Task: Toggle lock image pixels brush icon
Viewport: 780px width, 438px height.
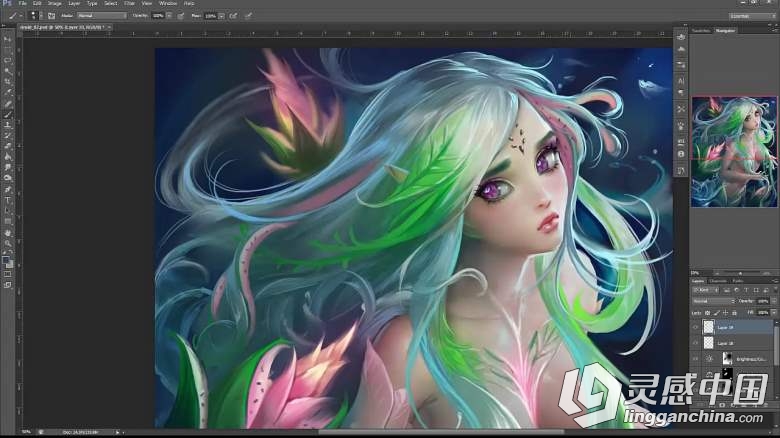Action: tap(717, 313)
